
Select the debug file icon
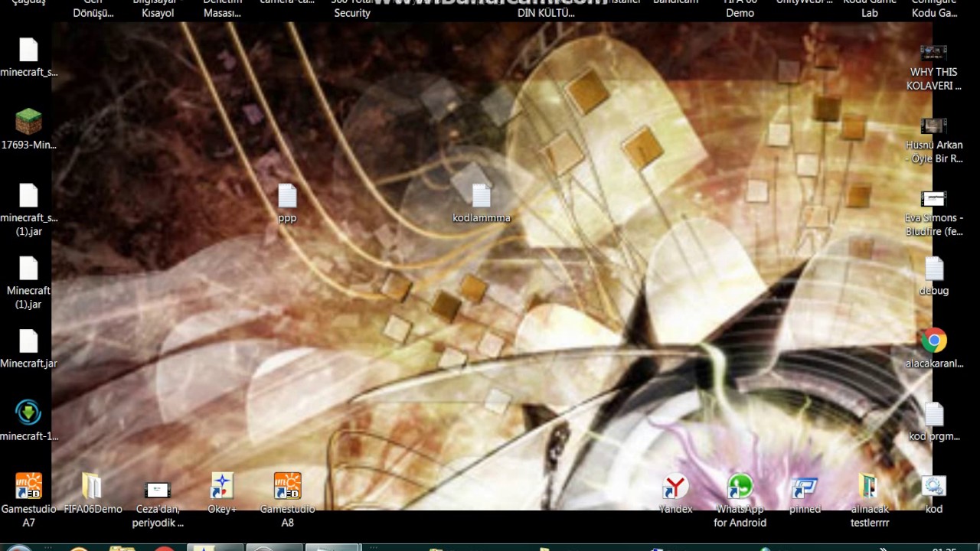point(934,269)
